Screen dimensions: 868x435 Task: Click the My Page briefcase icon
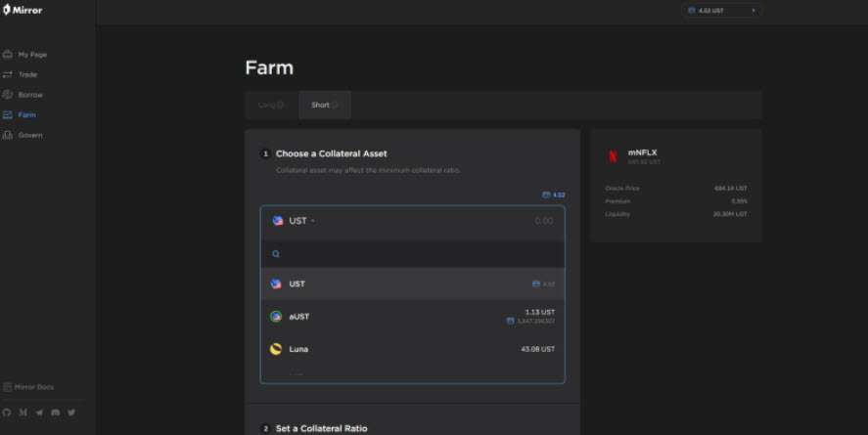click(x=7, y=54)
